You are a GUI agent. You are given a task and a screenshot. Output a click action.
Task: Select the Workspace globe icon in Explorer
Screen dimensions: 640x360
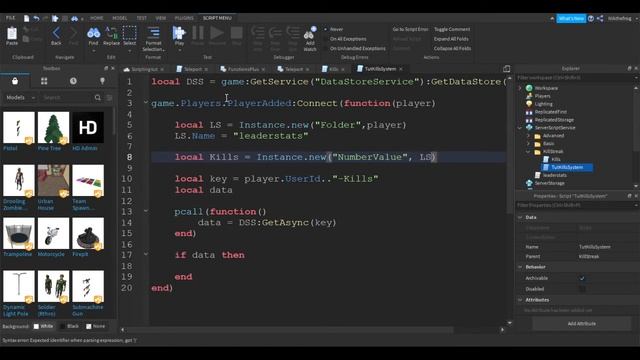coord(529,88)
